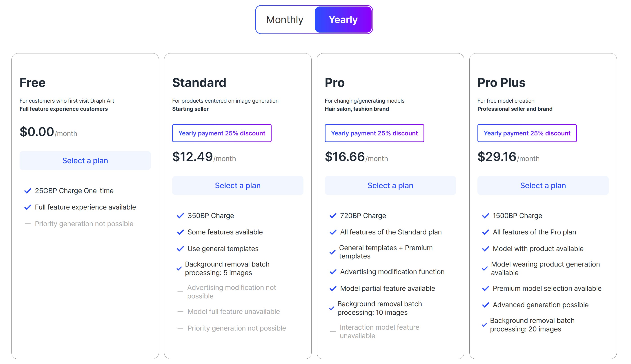Screen dimensions: 631x364
Task: Click checkmark beside Premium model selection available
Action: click(x=486, y=289)
